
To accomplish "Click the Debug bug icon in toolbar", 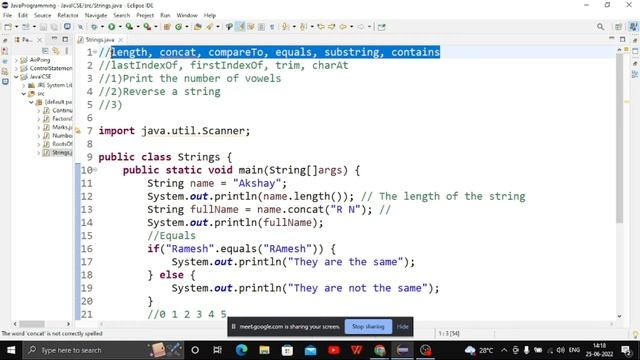I will (94, 27).
